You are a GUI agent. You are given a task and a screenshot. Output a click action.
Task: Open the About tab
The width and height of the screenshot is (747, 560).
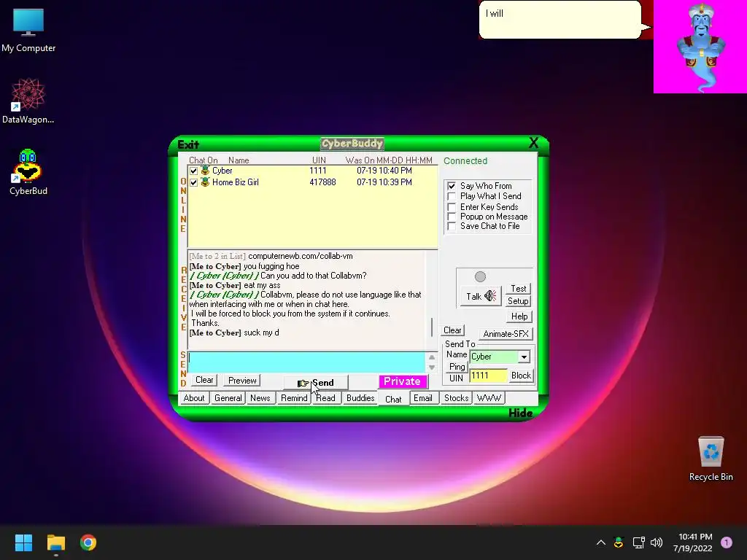coord(194,398)
